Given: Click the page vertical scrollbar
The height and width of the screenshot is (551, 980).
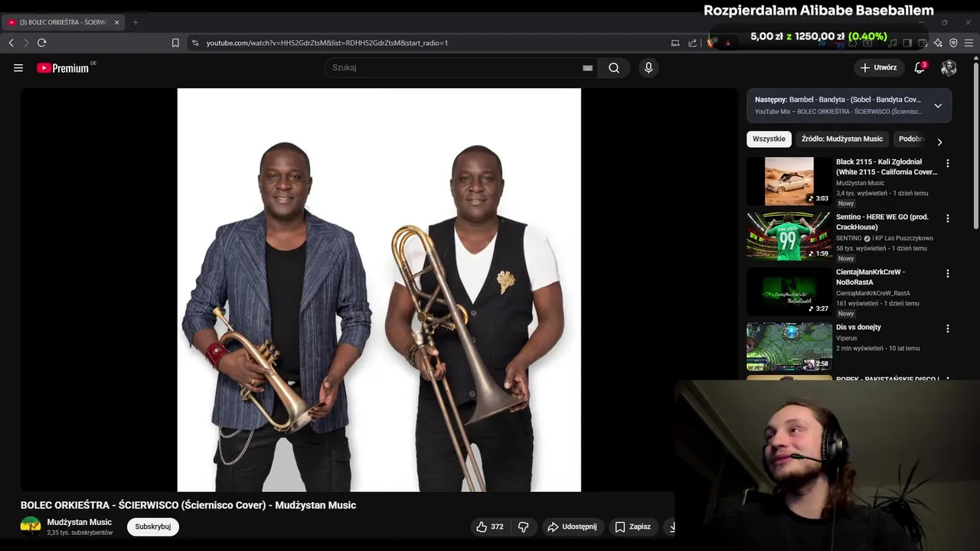Looking at the screenshot, I should click(x=976, y=145).
